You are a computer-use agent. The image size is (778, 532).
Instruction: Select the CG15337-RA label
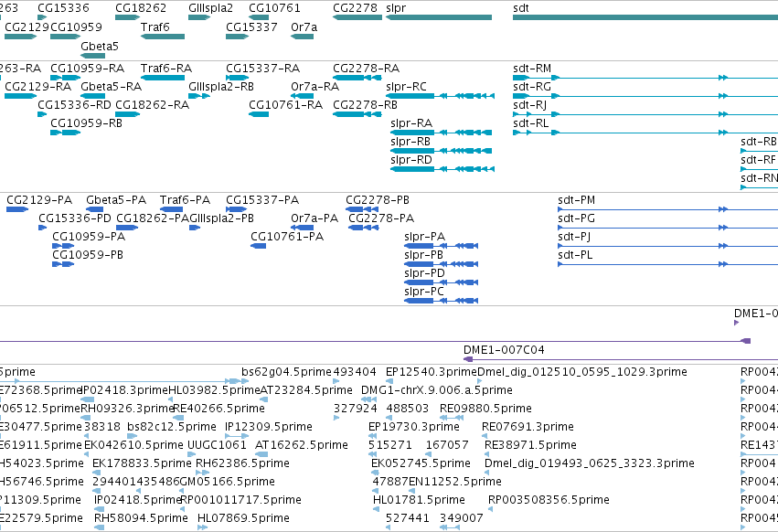tap(263, 68)
